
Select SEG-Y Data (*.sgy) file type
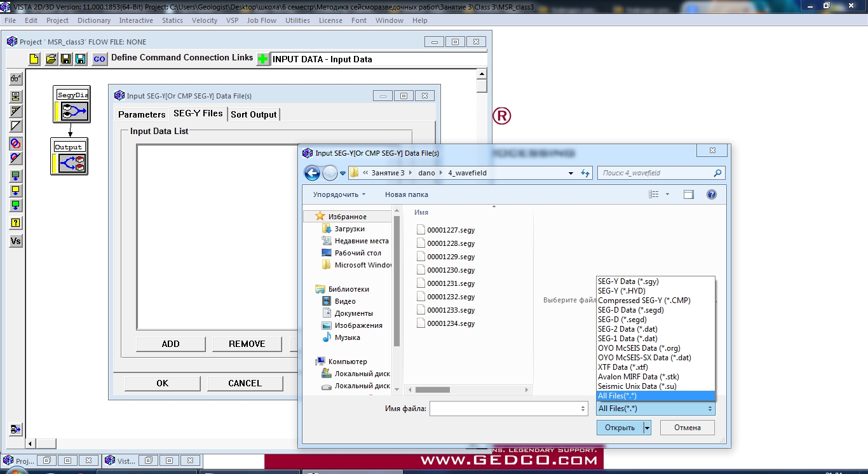pyautogui.click(x=656, y=281)
